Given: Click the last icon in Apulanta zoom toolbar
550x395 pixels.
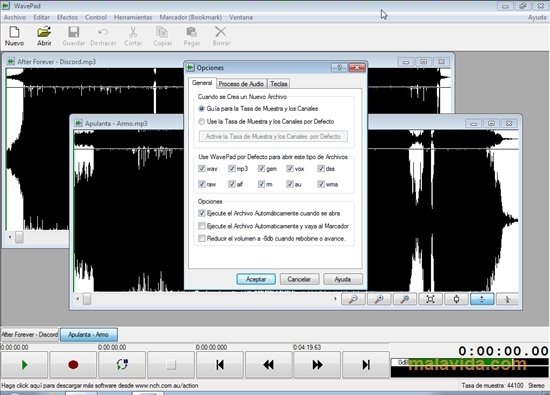Looking at the screenshot, I should [508, 299].
